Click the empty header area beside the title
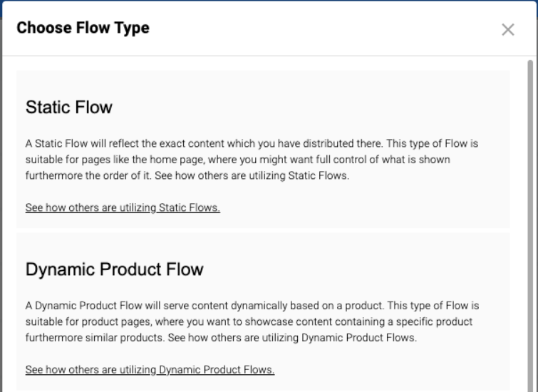Image resolution: width=538 pixels, height=392 pixels. (x=321, y=29)
